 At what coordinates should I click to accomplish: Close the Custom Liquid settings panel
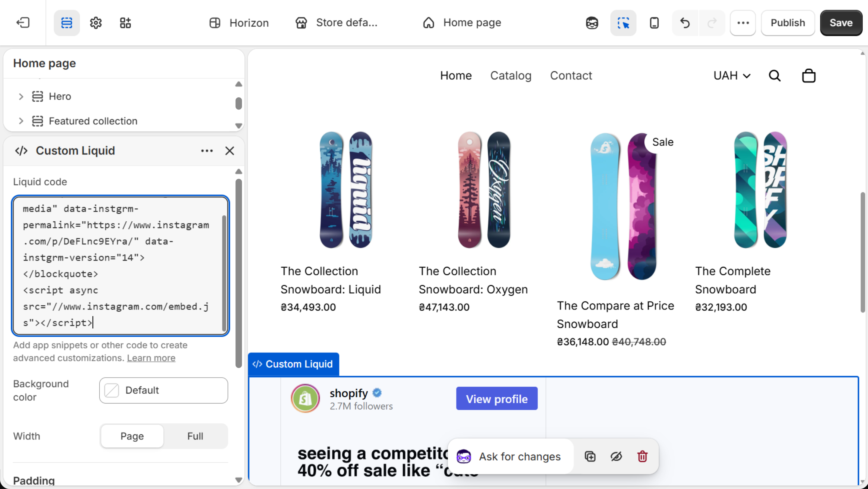[230, 151]
